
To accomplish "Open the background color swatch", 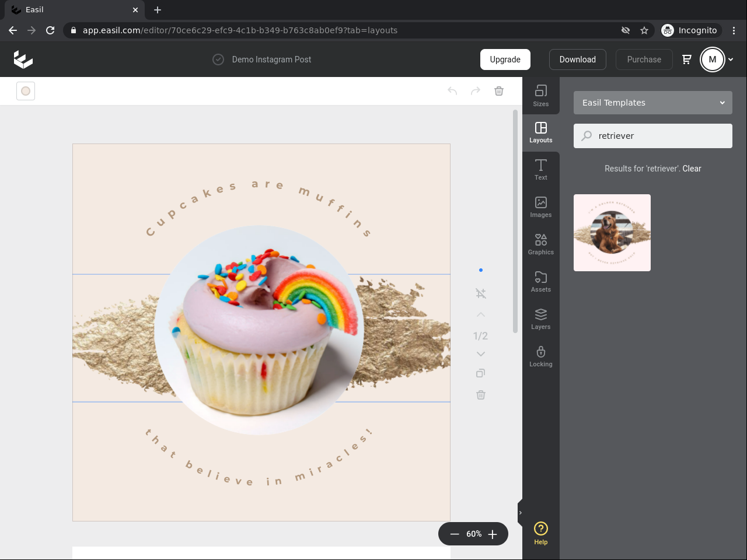I will (26, 91).
